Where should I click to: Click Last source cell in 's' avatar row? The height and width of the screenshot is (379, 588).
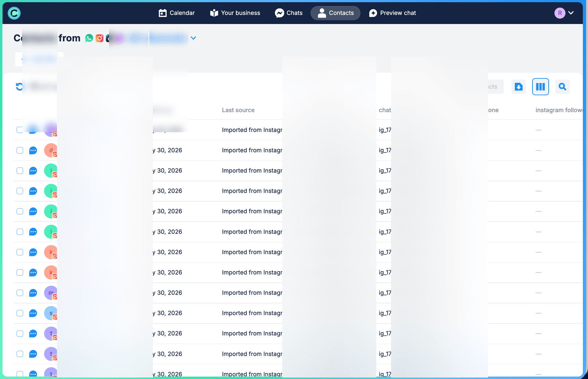252,313
